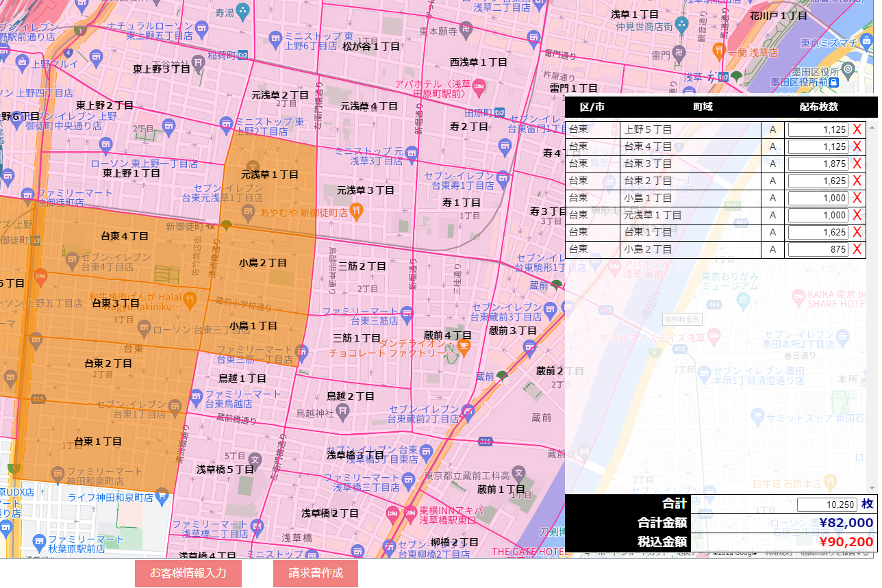Click the 町域 column header
The width and height of the screenshot is (882, 588).
(703, 107)
